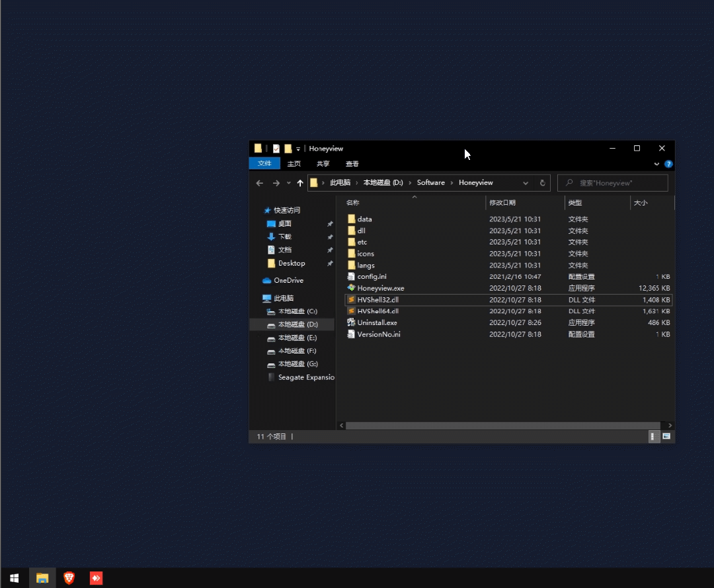Open the Windows Start menu
This screenshot has height=588, width=714.
point(14,578)
